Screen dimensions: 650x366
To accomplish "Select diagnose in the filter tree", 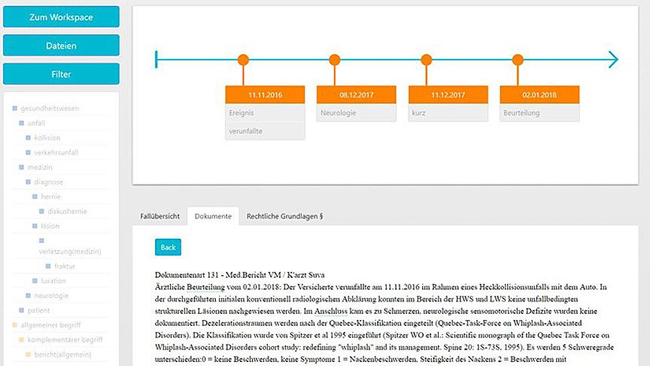I will pos(49,182).
